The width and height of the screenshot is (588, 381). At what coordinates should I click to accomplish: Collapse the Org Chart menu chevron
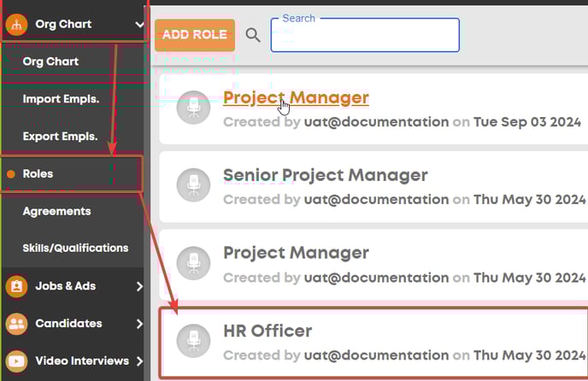139,25
